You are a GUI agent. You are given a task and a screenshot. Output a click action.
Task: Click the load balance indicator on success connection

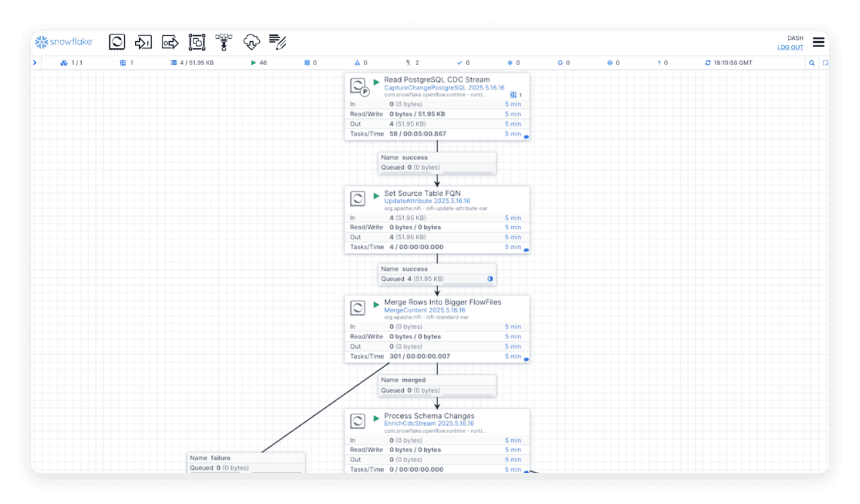490,278
